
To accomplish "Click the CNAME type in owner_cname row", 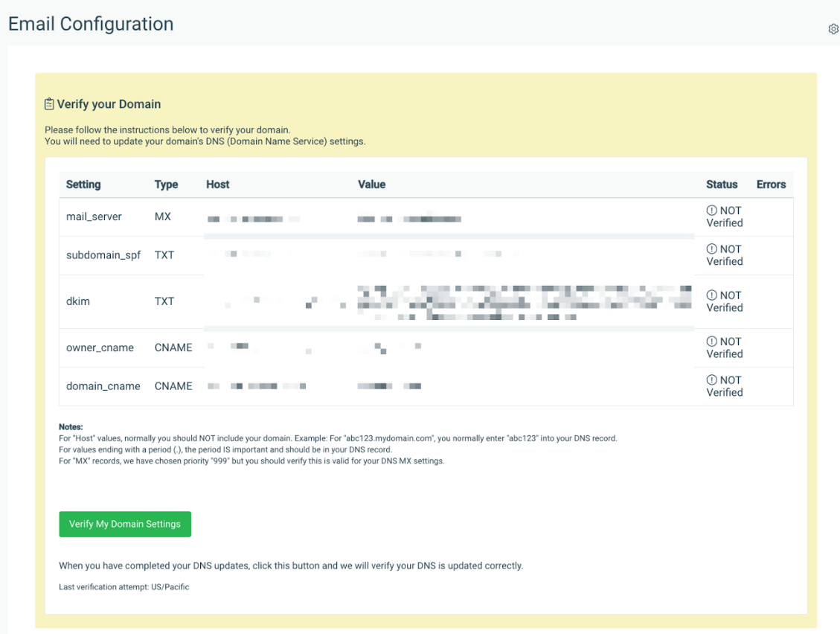I will coord(173,348).
